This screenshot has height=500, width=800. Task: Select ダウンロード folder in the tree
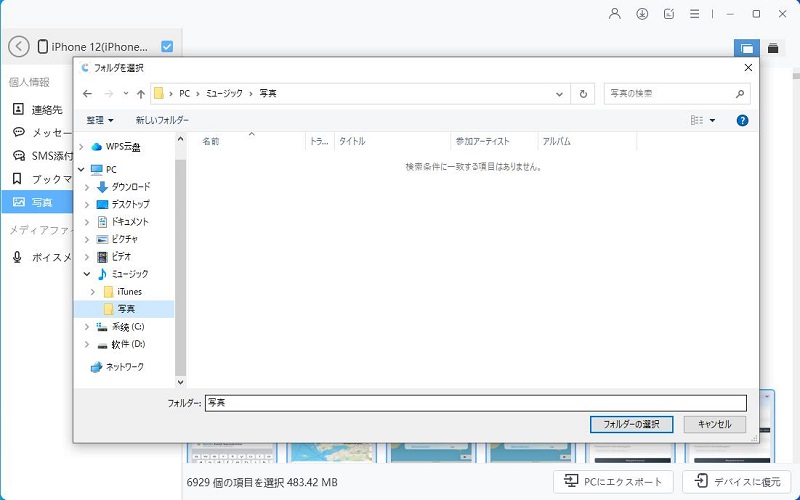[x=130, y=187]
